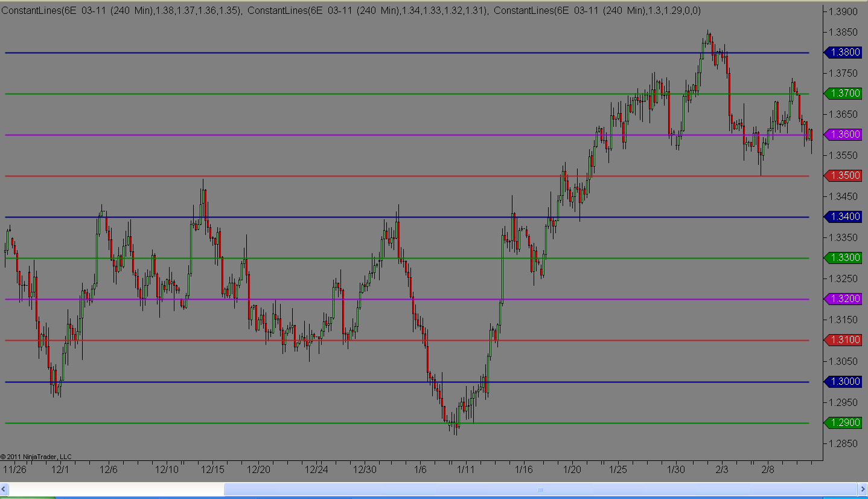Screen dimensions: 868x499
Task: Click the first ConstantLines 1.38,1.37,1.36,1.35 label
Action: [x=122, y=11]
